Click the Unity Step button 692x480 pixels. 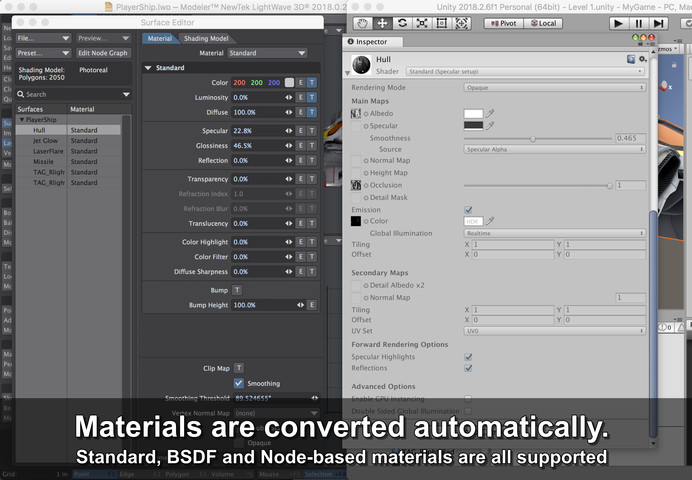pos(658,23)
